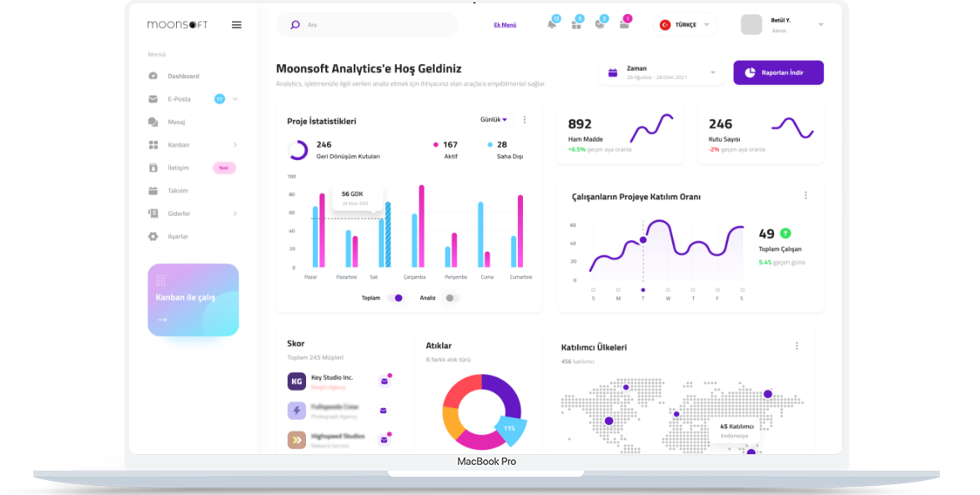Click the Raporları İndir button
The height and width of the screenshot is (495, 980).
[x=778, y=72]
